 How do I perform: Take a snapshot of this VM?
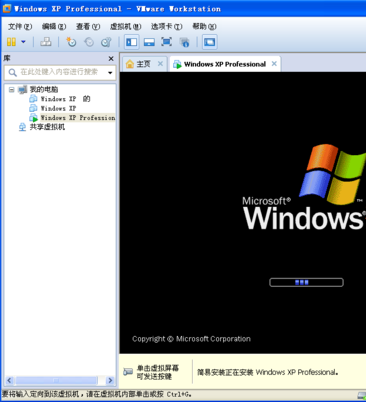coord(71,42)
